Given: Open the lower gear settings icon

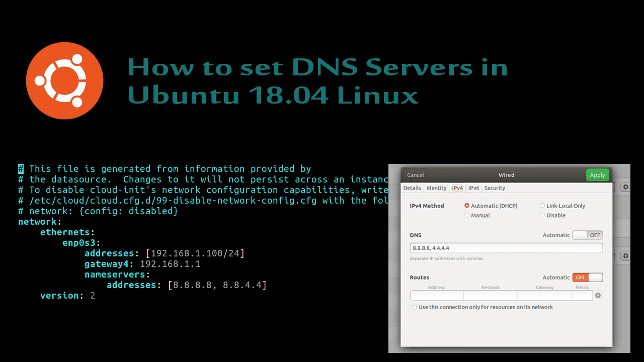Looking at the screenshot, I should [625, 256].
